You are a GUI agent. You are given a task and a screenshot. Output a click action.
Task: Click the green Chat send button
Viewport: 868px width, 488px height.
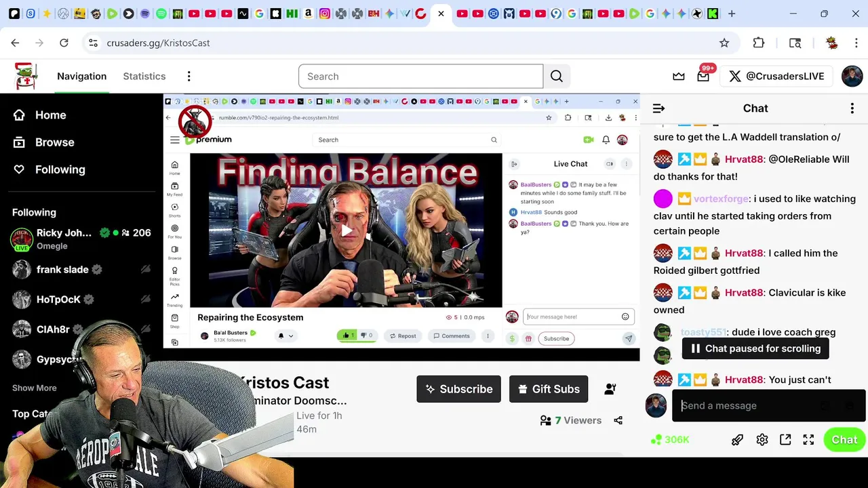coord(844,440)
